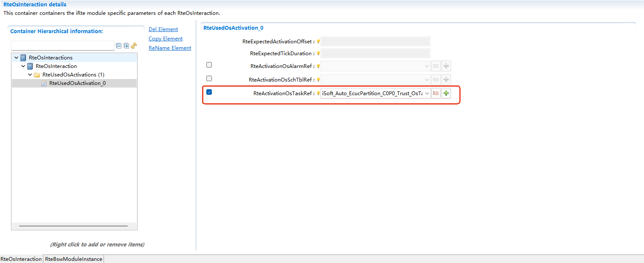This screenshot has height=263, width=644.
Task: Click the expand all tree icon
Action: pyautogui.click(x=126, y=46)
